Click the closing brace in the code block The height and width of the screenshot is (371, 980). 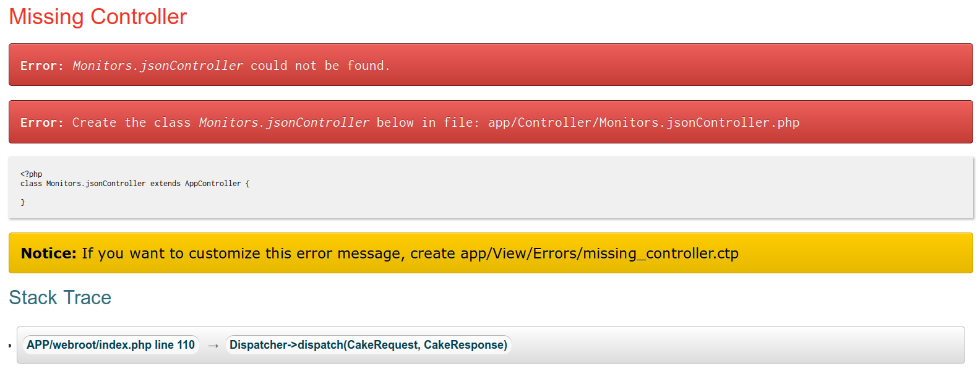(x=23, y=202)
